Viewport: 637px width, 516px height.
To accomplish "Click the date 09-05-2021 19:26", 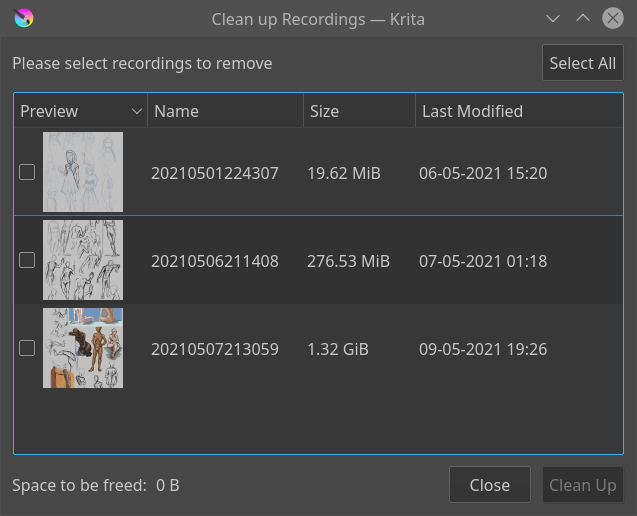I will tap(483, 349).
